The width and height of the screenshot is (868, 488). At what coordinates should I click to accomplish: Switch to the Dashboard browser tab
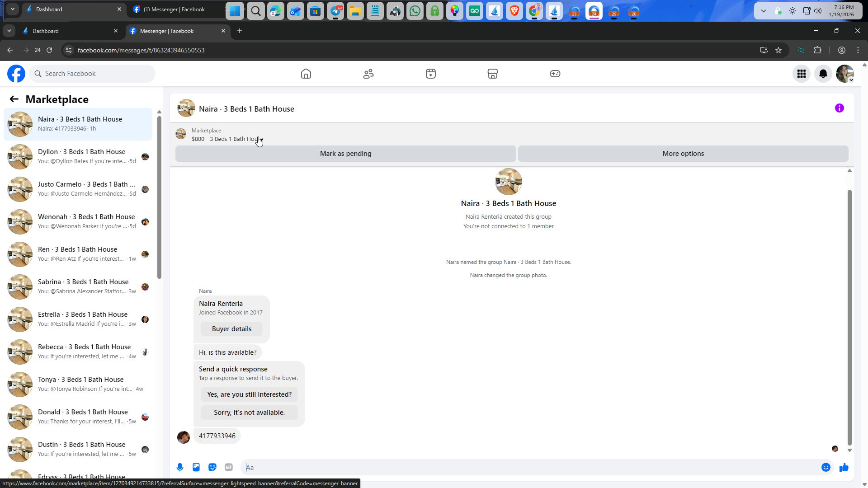68,31
